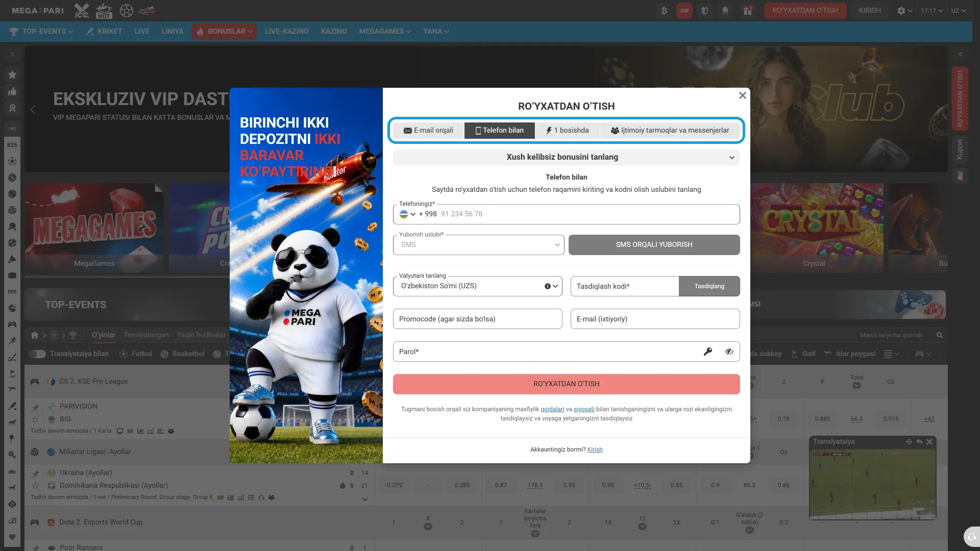This screenshot has height=551, width=980.
Task: Open the Yuborish uslubi SMS dropdown
Action: [479, 245]
